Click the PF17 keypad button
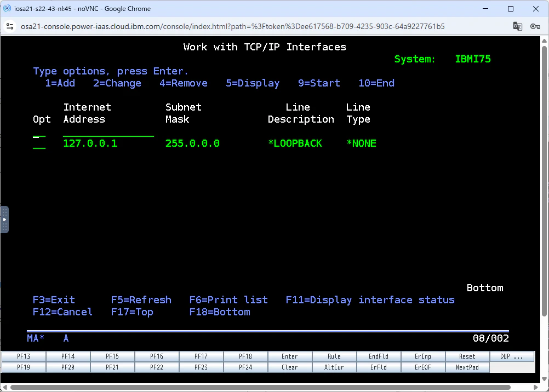This screenshot has width=549, height=392. pos(201,356)
